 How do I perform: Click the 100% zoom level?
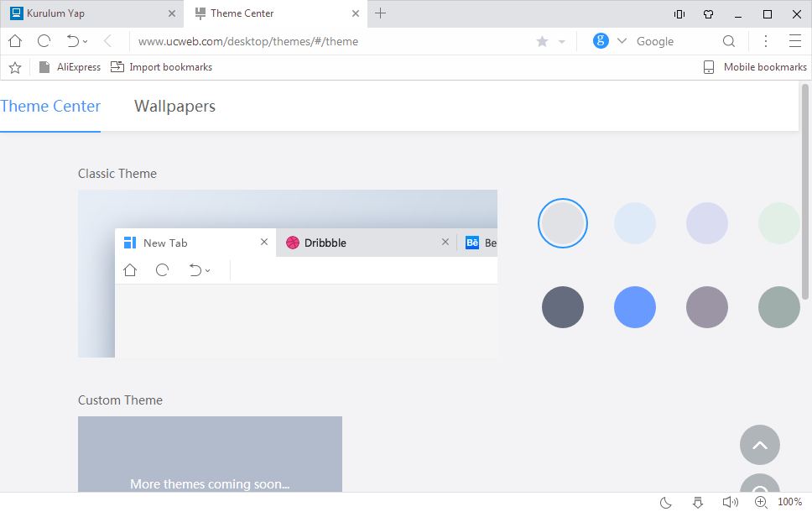[x=789, y=502]
